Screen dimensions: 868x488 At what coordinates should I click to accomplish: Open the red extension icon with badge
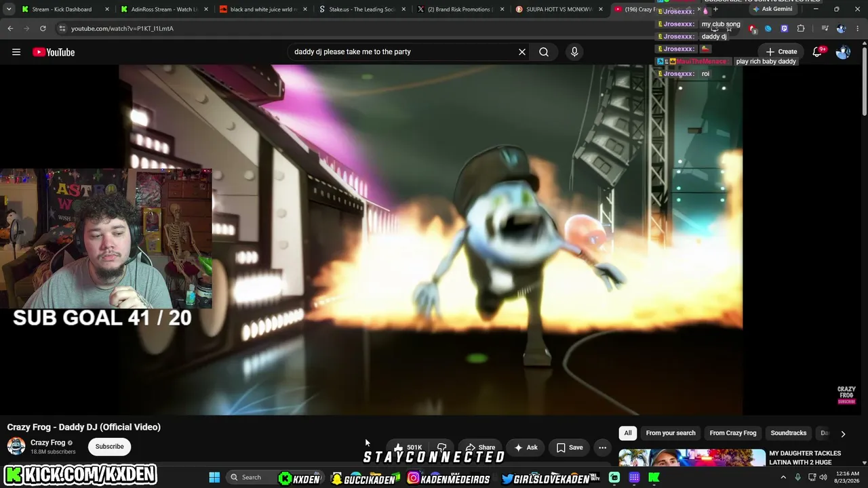pyautogui.click(x=752, y=28)
